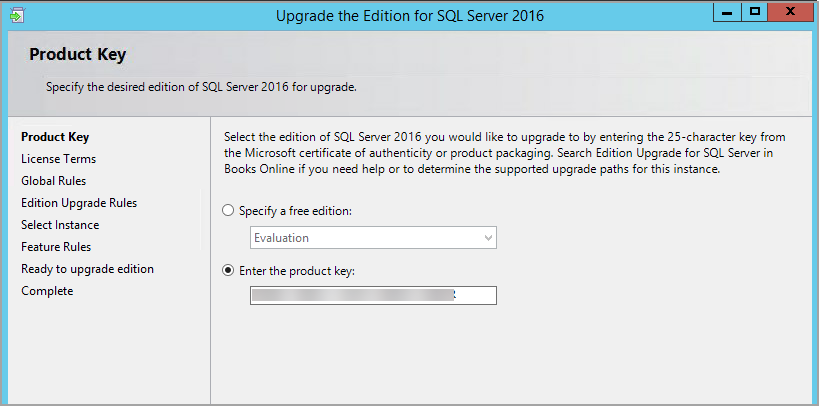The height and width of the screenshot is (406, 819).
Task: Expand the Evaluation edition dropdown arrow
Action: tap(488, 238)
